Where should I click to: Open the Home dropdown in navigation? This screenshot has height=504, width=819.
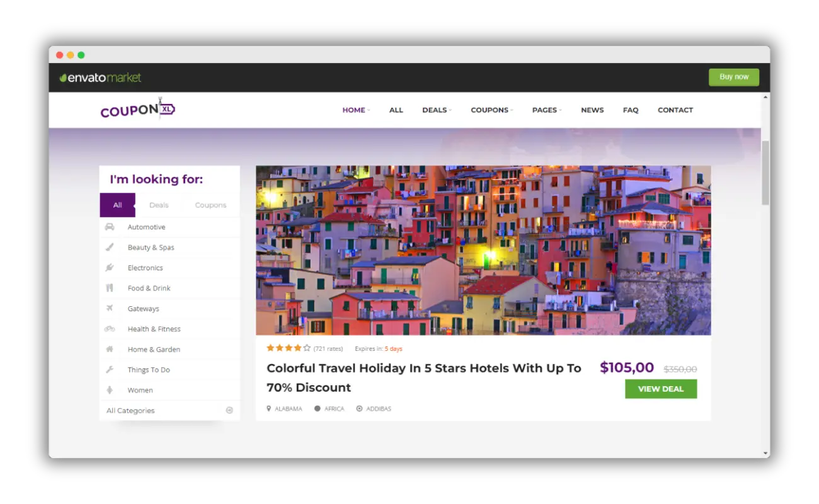tap(356, 110)
